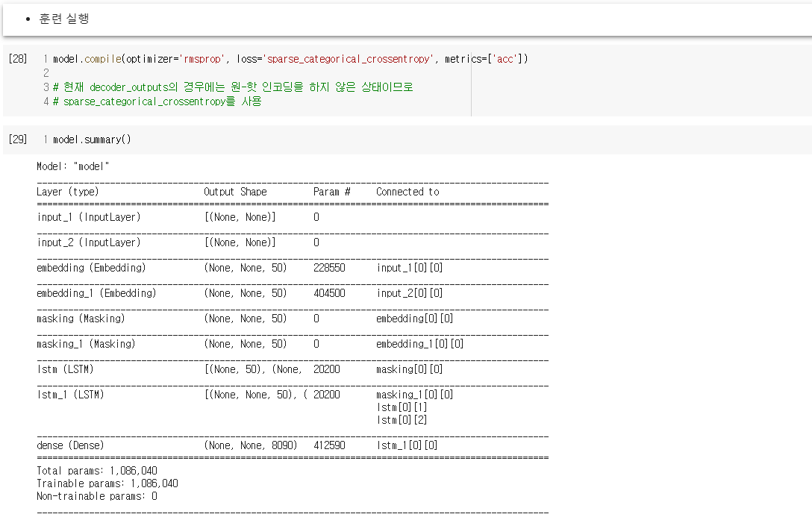
Task: Click the 'rmsprop' optimizer string
Action: 203,59
